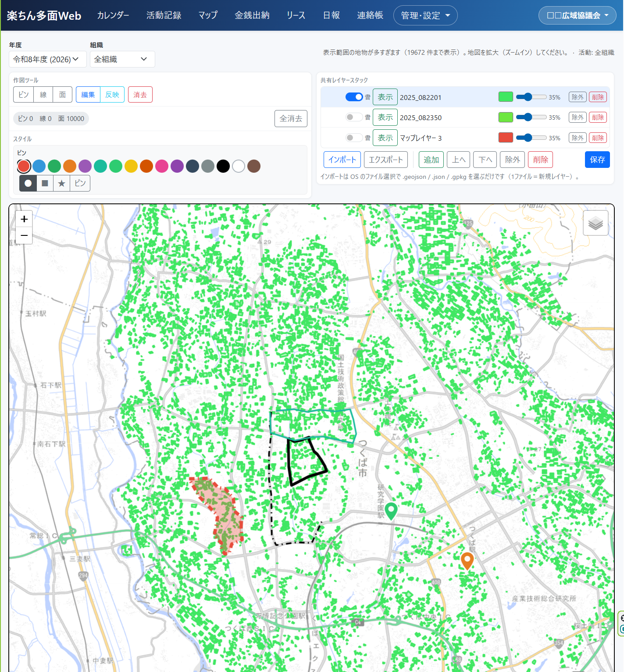Activate the ピン drawing tool

click(x=24, y=95)
